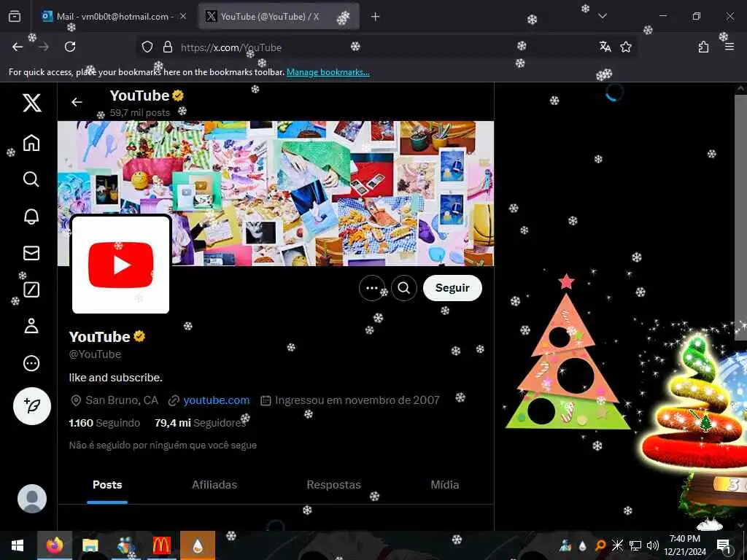
Task: Open account avatar at sidebar bottom
Action: point(32,499)
